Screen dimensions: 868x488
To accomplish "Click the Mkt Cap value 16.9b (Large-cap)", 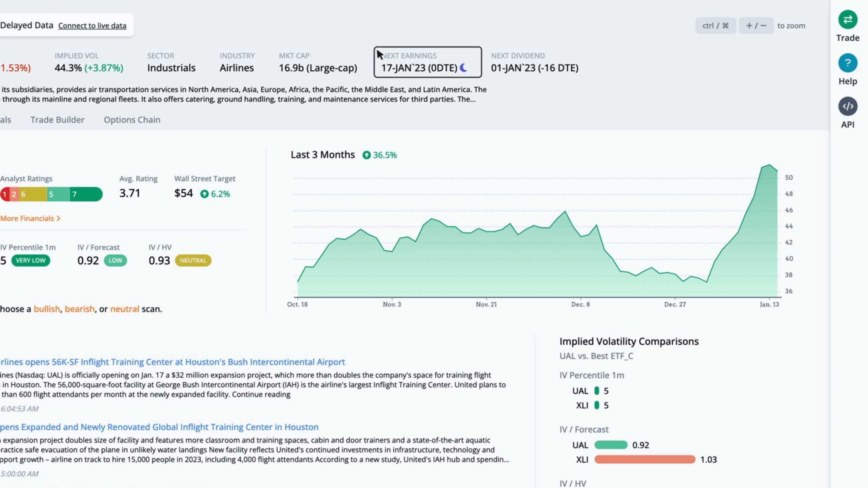I will coord(318,68).
